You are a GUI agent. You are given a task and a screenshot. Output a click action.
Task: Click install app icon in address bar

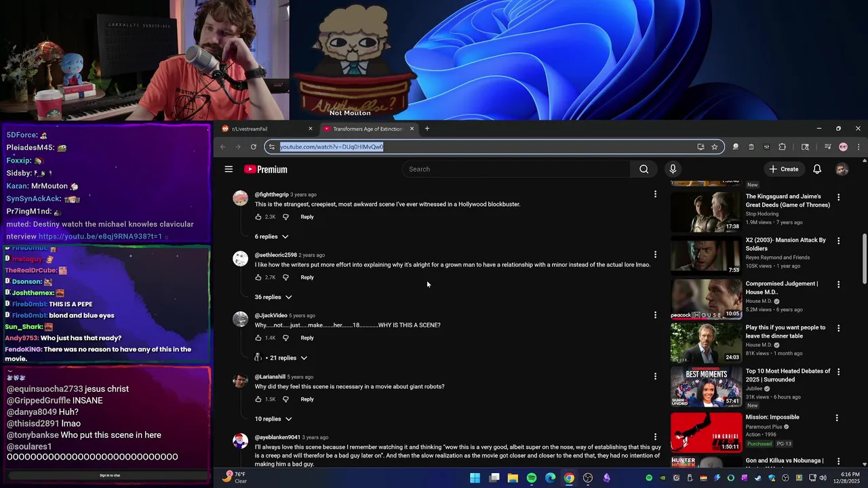(x=701, y=147)
